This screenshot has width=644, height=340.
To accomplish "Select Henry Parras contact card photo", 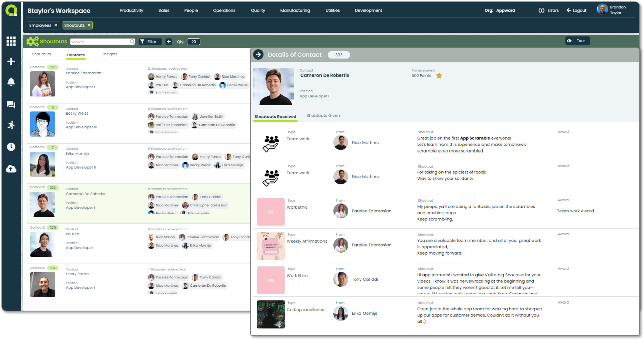I will [43, 285].
